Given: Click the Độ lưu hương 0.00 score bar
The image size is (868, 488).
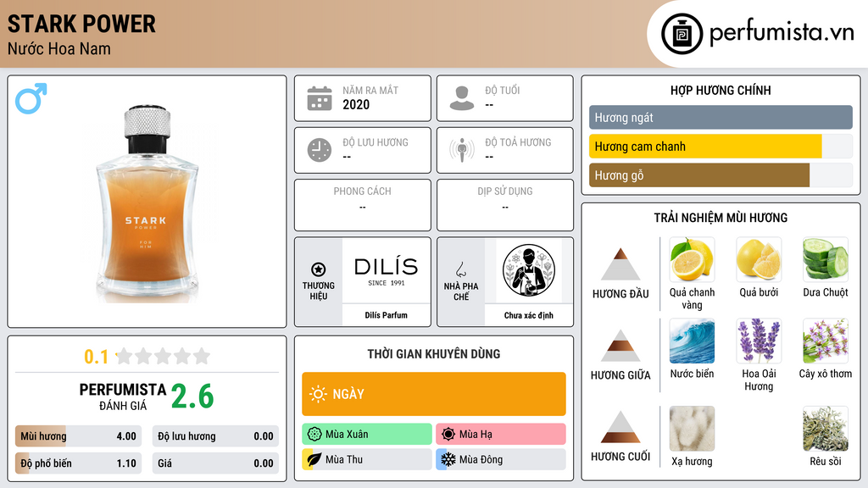Looking at the screenshot, I should (x=215, y=436).
